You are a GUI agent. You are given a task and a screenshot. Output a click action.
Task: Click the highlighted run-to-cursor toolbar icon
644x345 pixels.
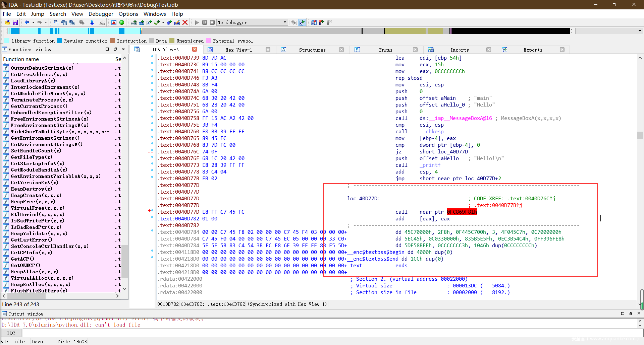click(x=302, y=22)
